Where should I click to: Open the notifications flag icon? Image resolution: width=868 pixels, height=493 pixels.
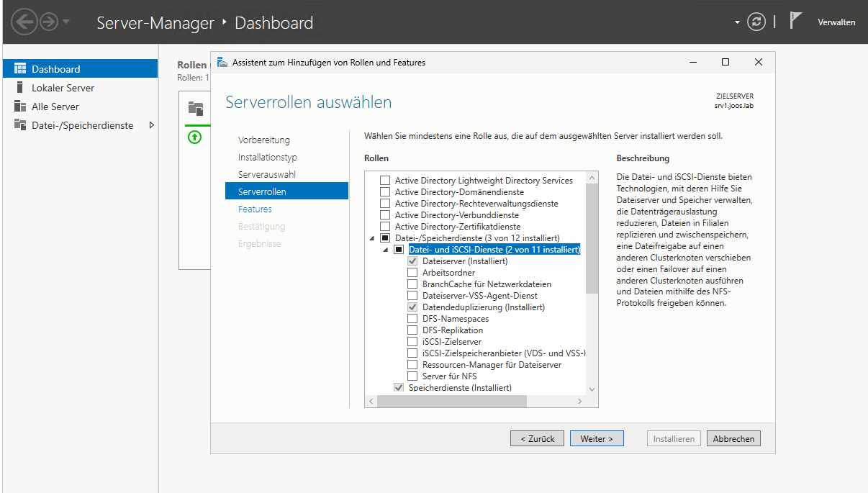pos(795,21)
